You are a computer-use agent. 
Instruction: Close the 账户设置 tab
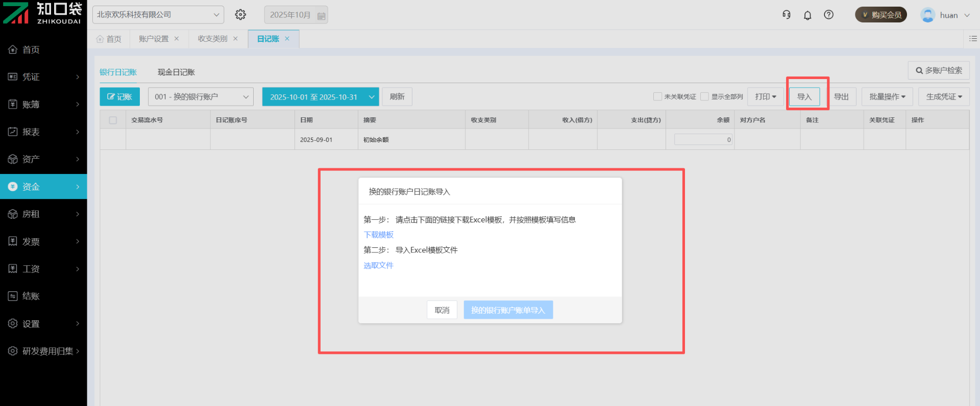pos(177,39)
